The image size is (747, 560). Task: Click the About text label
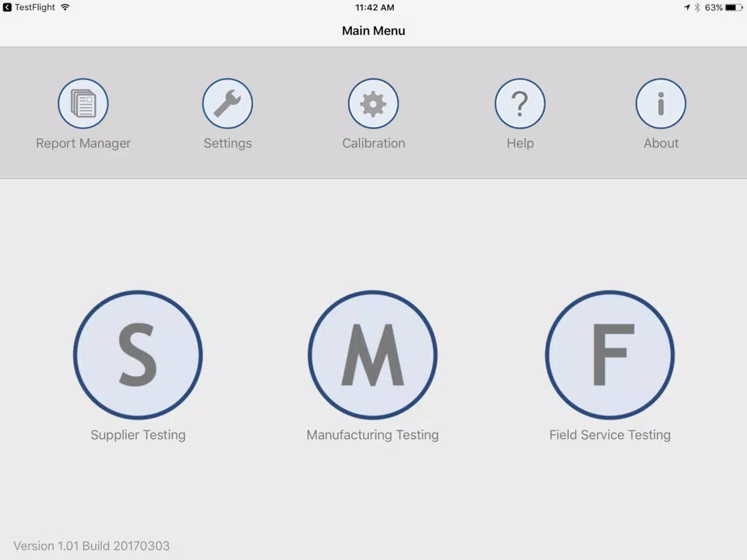click(661, 143)
